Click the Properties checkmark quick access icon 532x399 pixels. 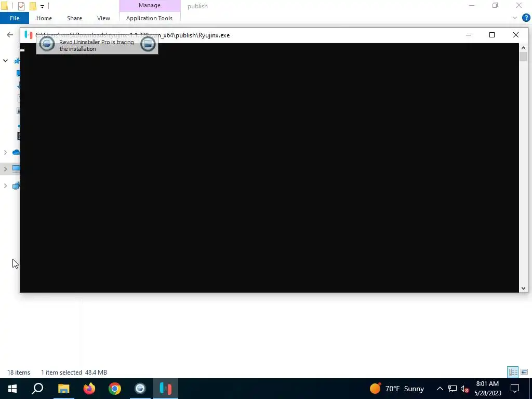(21, 6)
